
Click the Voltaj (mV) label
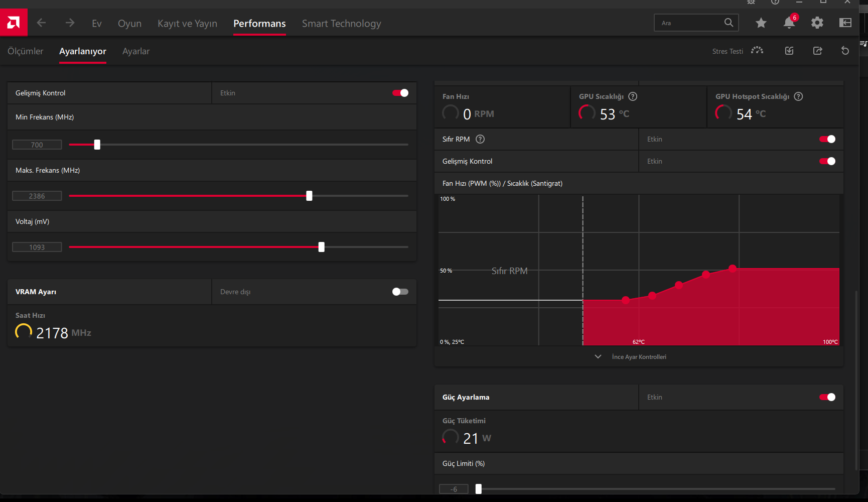point(32,221)
